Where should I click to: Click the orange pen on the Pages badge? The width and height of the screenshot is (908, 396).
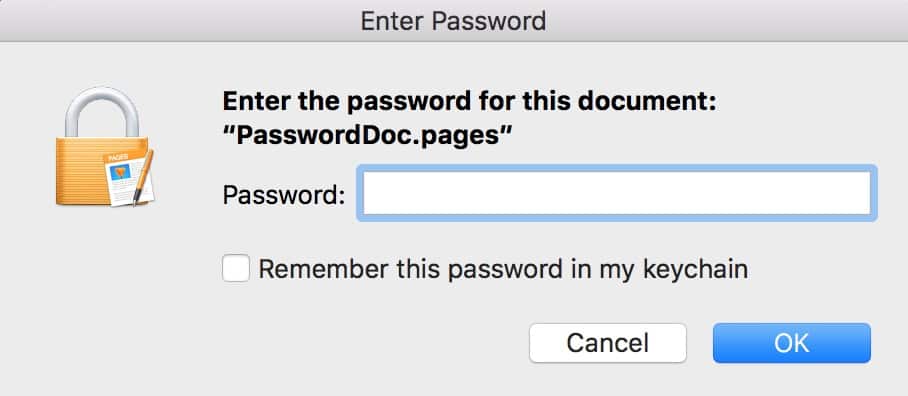click(143, 177)
